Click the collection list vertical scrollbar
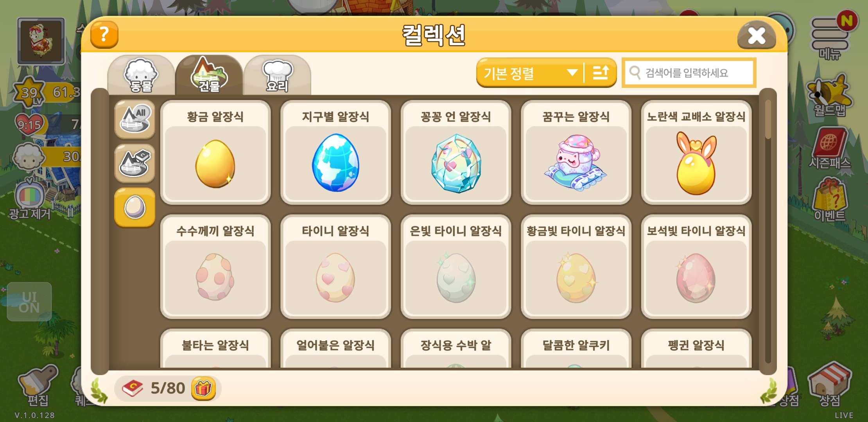Image resolution: width=868 pixels, height=422 pixels. pyautogui.click(x=768, y=231)
